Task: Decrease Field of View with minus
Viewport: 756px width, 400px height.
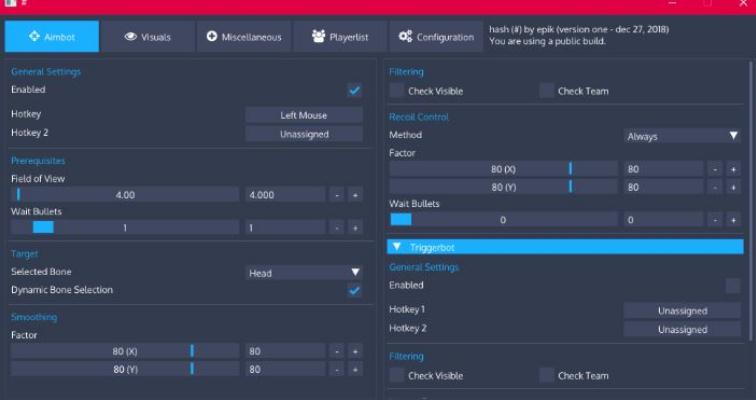Action: (337, 195)
